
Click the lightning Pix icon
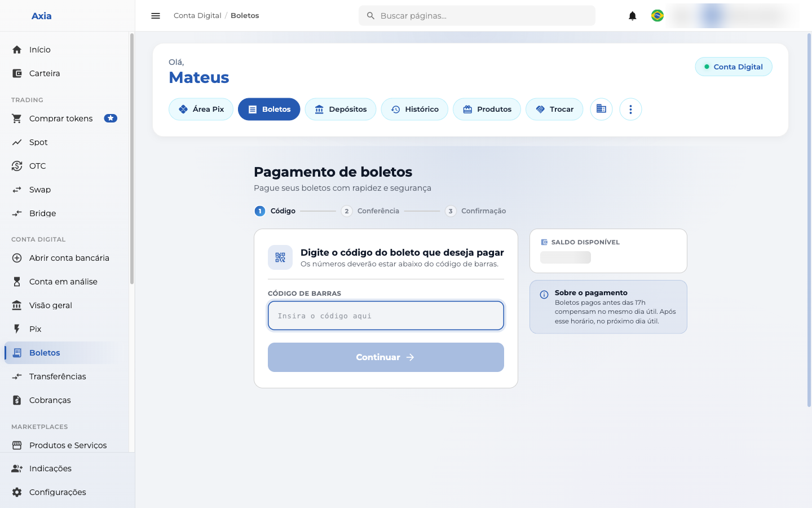point(17,329)
